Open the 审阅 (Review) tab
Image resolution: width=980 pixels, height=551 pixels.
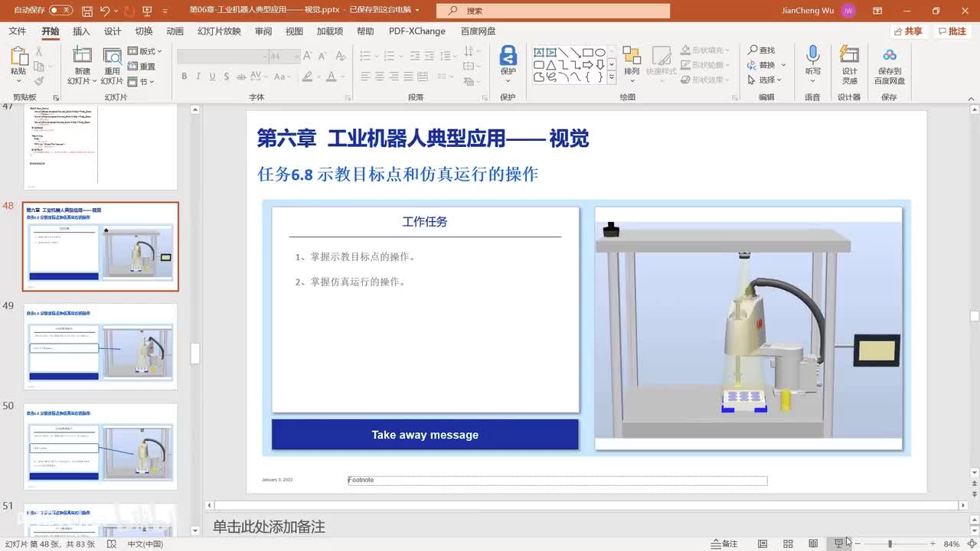[x=263, y=31]
